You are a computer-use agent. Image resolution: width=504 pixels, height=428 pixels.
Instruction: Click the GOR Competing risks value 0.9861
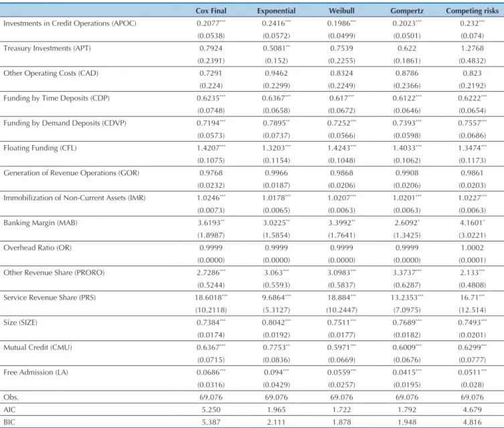(472, 173)
